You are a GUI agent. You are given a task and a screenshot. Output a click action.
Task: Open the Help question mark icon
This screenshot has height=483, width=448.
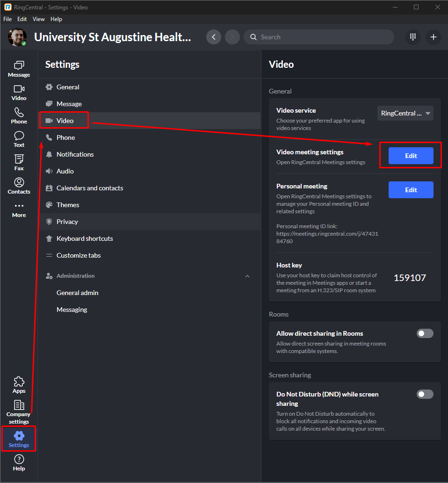[x=19, y=463]
